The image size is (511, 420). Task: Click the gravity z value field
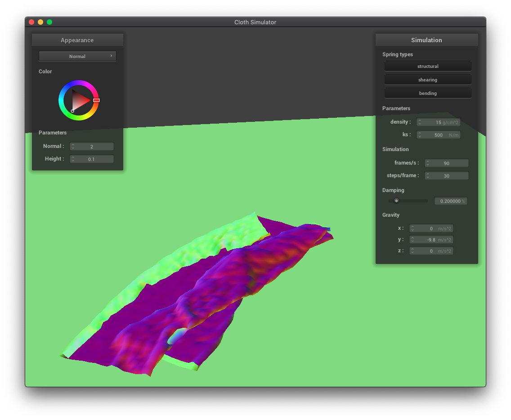coord(431,251)
